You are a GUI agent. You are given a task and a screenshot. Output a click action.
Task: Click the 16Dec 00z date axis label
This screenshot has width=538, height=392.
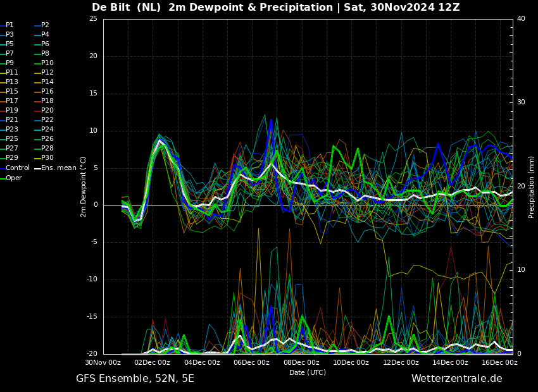tap(500, 362)
